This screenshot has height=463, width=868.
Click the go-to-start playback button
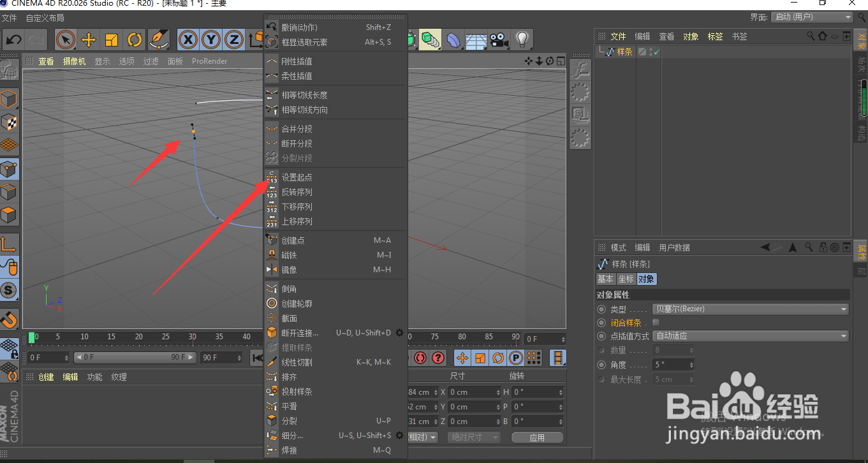(x=257, y=358)
